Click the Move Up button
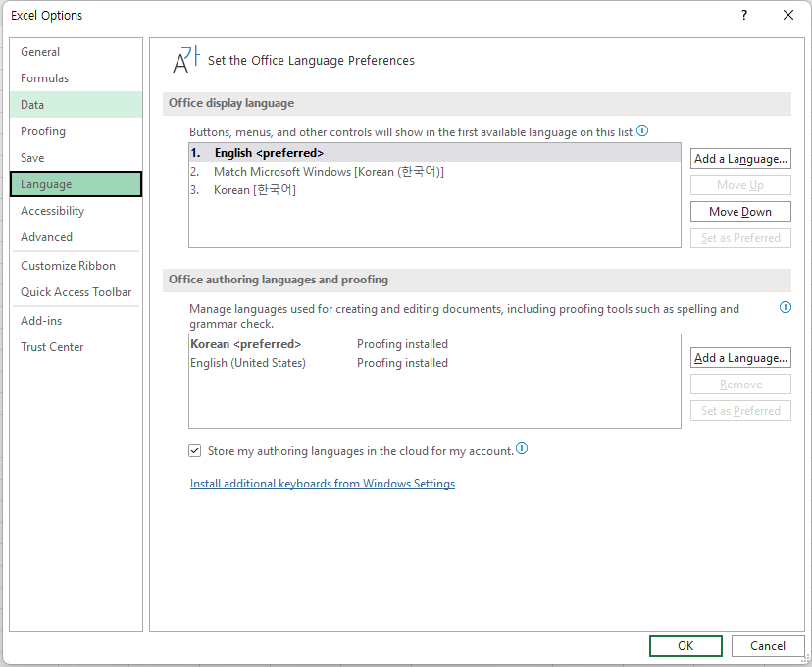812x667 pixels. coord(740,184)
